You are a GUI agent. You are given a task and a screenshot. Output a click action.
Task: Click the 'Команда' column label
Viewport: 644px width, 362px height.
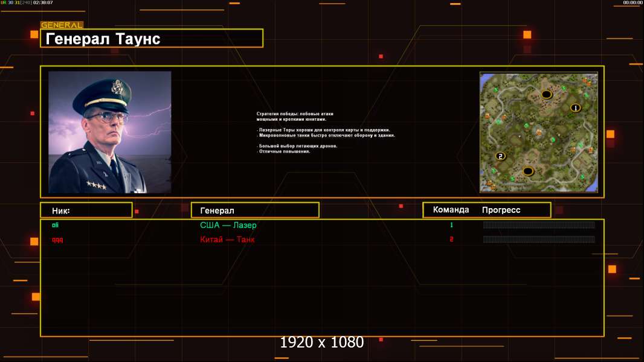click(451, 210)
